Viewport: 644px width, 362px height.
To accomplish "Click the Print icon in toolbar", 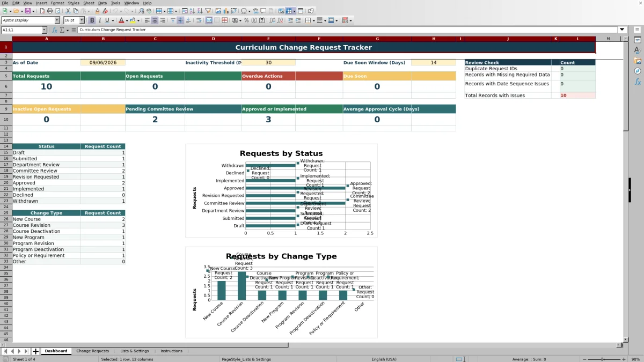I will tap(50, 11).
